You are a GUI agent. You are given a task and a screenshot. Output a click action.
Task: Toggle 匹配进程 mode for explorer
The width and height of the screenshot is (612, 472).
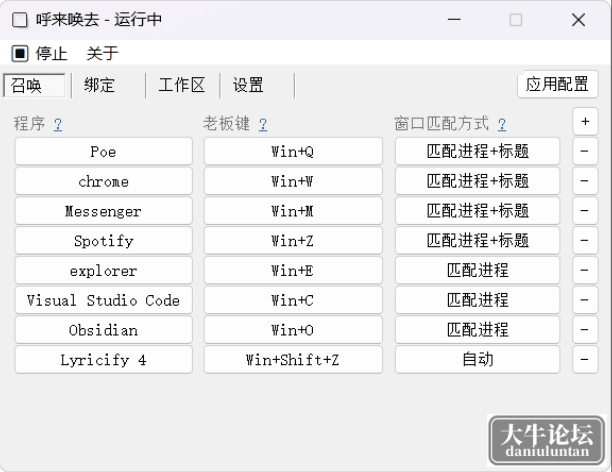pyautogui.click(x=477, y=270)
